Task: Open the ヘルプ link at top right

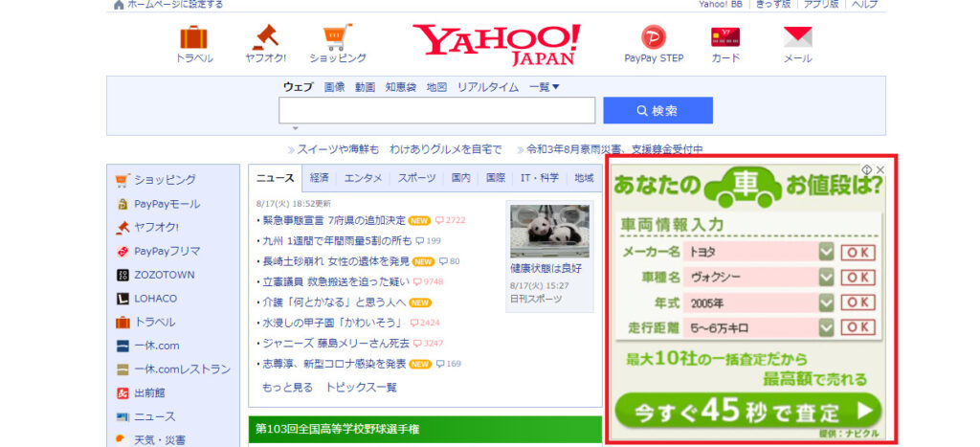Action: (865, 5)
